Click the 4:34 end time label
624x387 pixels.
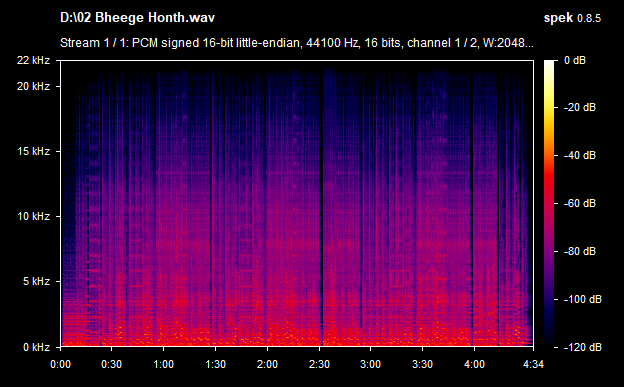[x=533, y=364]
